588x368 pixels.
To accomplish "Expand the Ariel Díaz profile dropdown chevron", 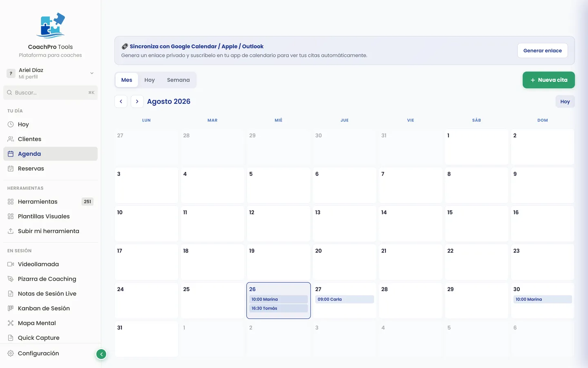I will click(x=92, y=73).
